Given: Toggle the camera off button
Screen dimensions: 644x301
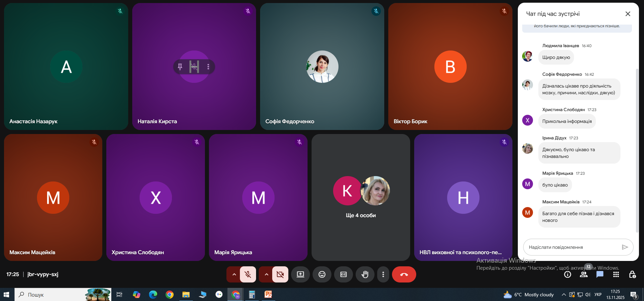Looking at the screenshot, I should pos(280,274).
